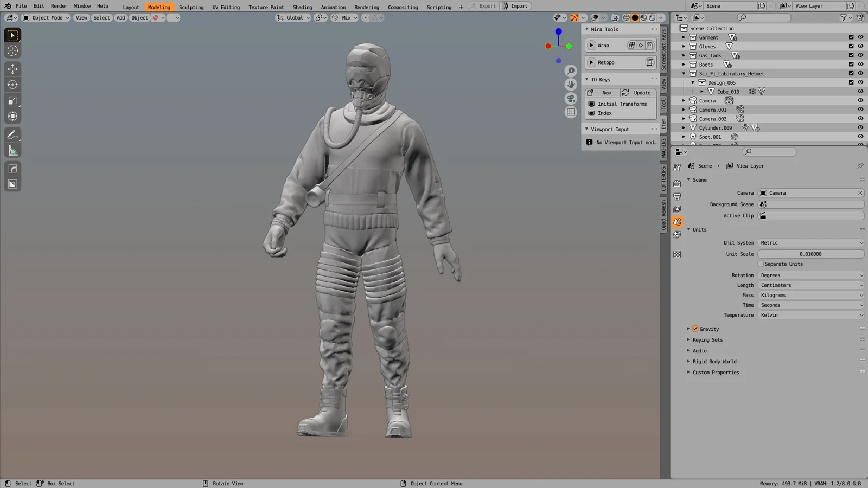Activate the Annotate tool

pos(12,135)
